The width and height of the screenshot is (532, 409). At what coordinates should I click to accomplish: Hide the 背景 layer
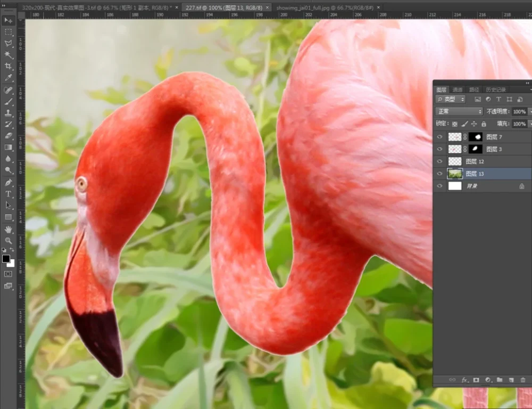click(x=440, y=186)
